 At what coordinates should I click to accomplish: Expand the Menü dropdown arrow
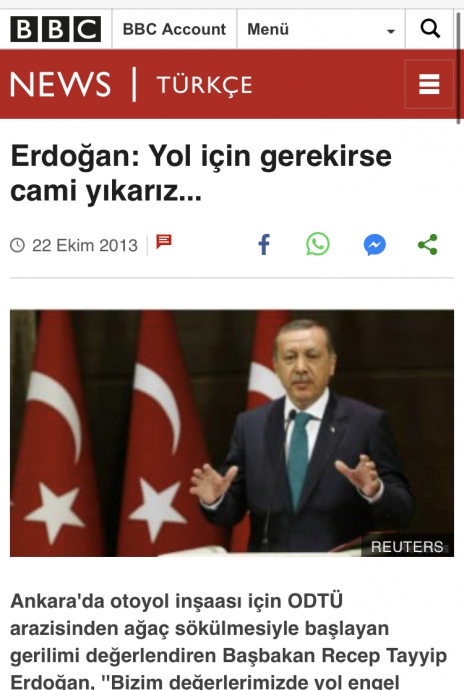[390, 31]
